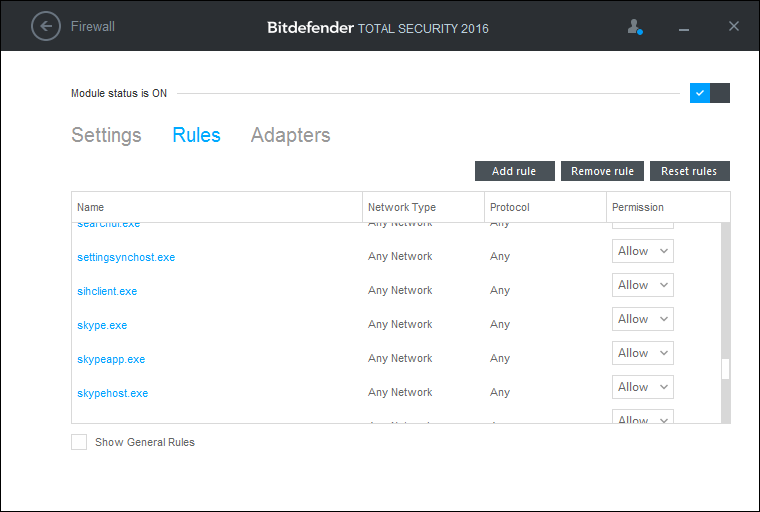The width and height of the screenshot is (760, 512).
Task: Open the Adapters tab
Action: coord(290,135)
